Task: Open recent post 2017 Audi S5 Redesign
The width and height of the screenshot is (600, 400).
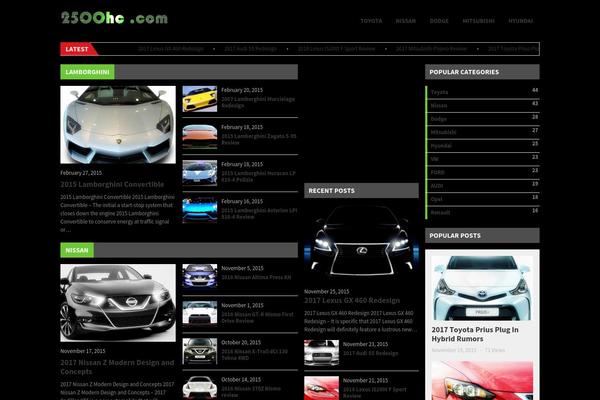Action: click(370, 353)
